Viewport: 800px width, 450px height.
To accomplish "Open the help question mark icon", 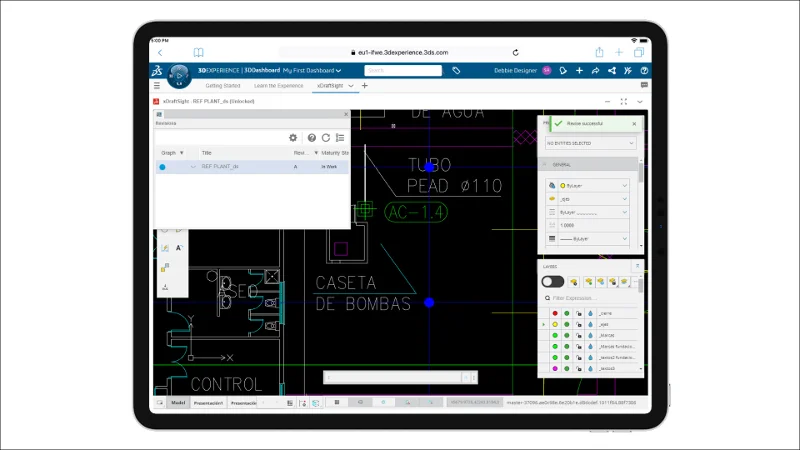I will click(x=644, y=70).
